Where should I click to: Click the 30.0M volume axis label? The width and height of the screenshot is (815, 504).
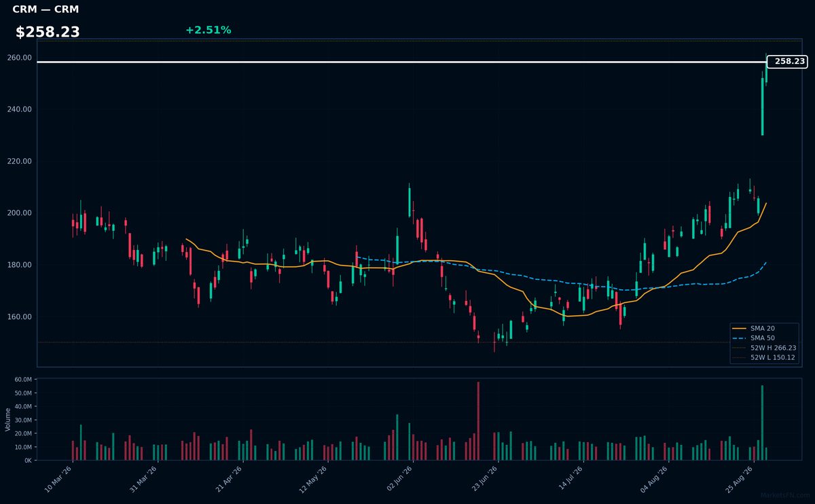(23, 420)
